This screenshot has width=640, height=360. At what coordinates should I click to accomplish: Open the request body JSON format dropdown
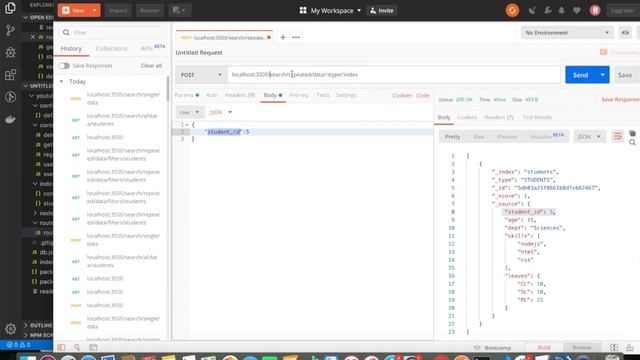point(220,112)
